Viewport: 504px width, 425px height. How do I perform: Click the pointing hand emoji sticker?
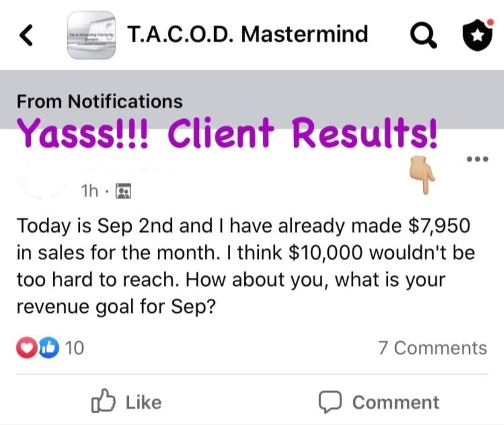(x=422, y=175)
